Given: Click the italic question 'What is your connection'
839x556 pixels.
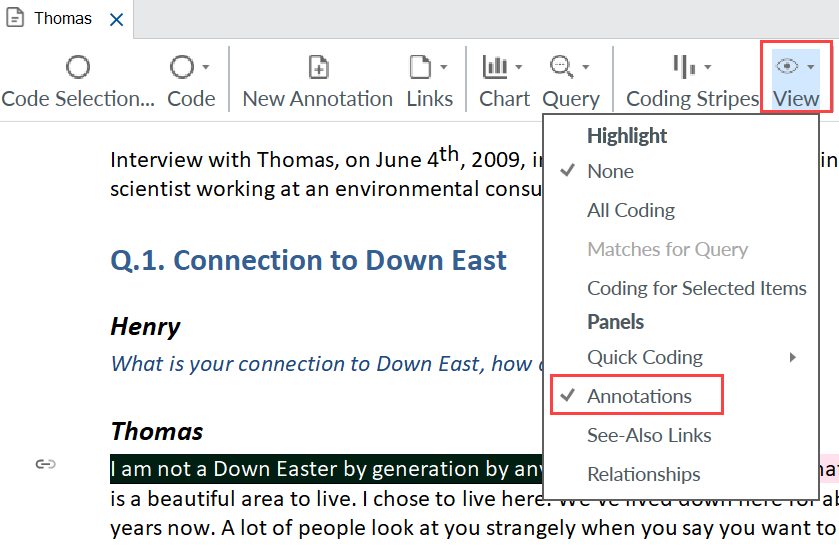Looking at the screenshot, I should 326,364.
